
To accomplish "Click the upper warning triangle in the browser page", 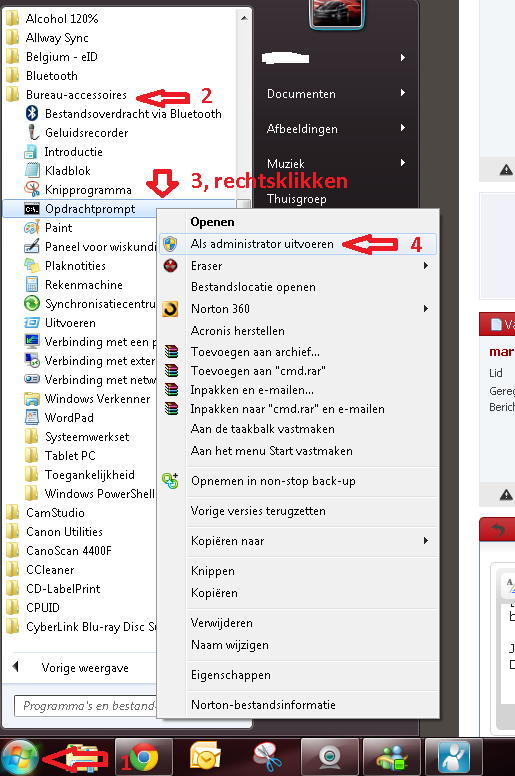I will [x=506, y=170].
